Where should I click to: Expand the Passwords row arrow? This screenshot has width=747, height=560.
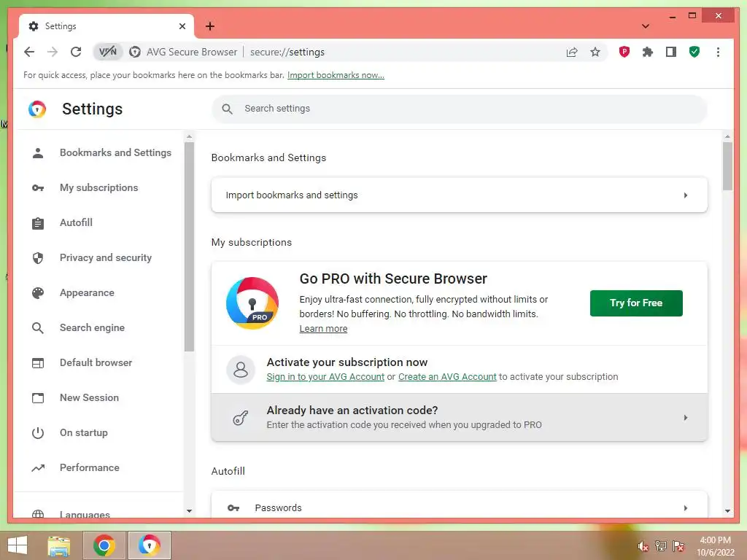click(686, 508)
